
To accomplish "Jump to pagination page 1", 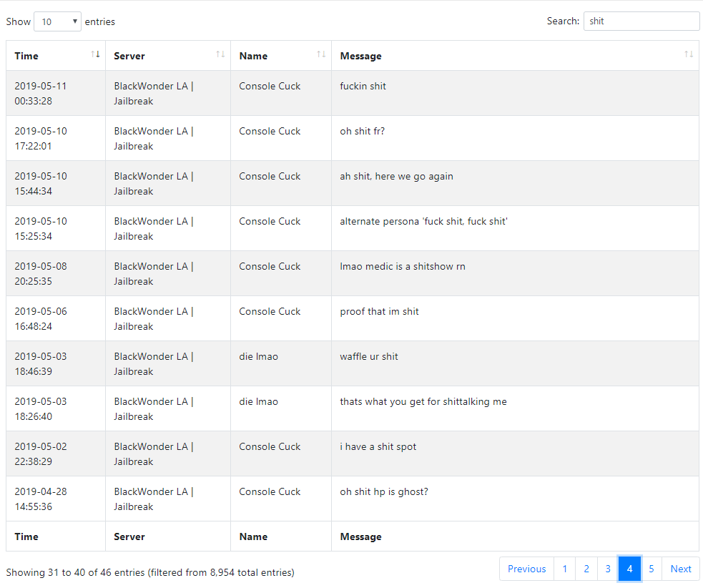I will point(564,569).
